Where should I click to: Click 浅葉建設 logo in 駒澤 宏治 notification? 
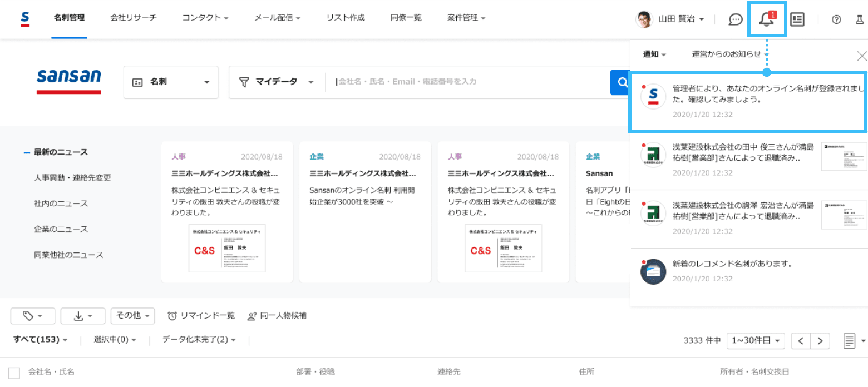click(653, 214)
